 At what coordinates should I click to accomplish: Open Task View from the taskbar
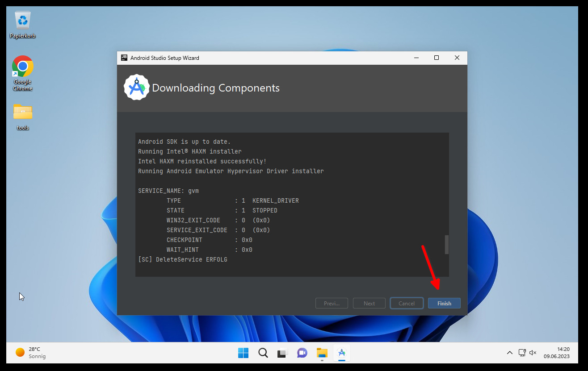click(282, 353)
